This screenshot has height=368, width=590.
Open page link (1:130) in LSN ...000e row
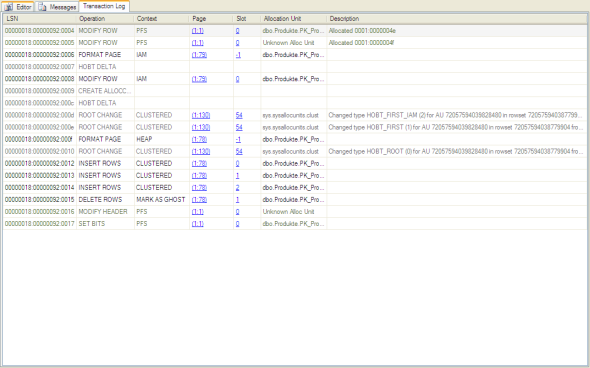pos(201,127)
